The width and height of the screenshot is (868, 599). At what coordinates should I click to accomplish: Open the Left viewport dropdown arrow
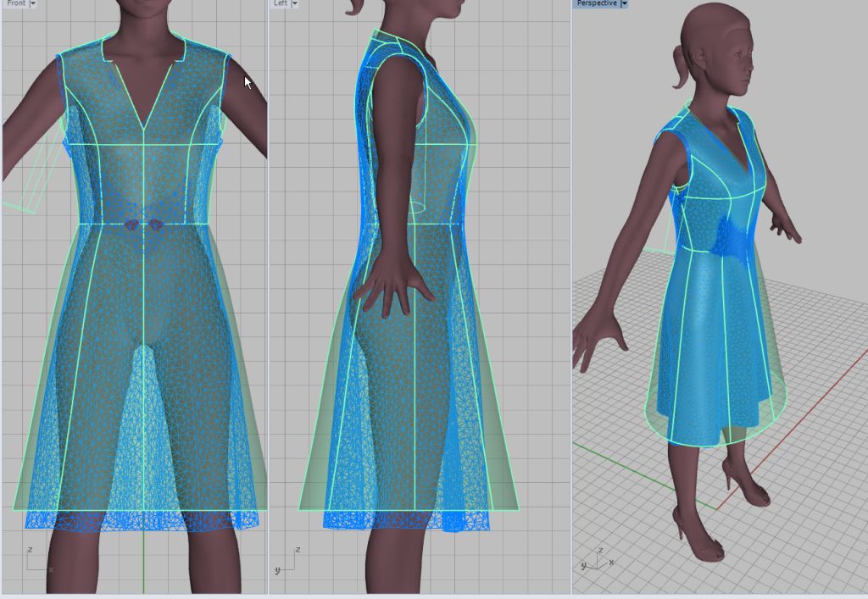coord(294,3)
